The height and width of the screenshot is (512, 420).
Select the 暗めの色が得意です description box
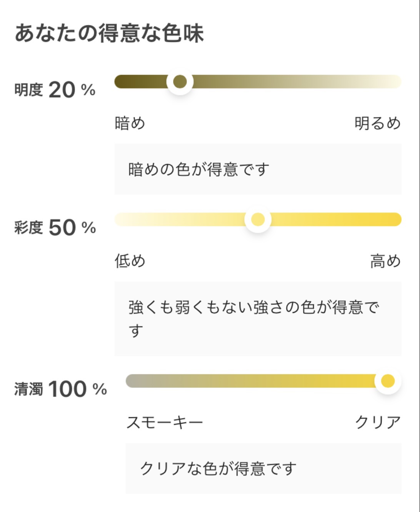click(x=258, y=169)
